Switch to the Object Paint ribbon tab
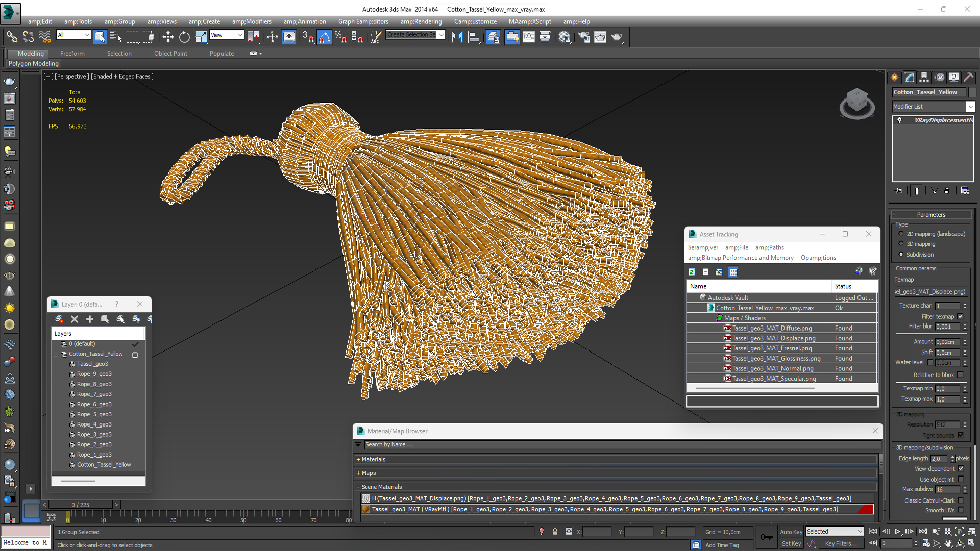 170,53
